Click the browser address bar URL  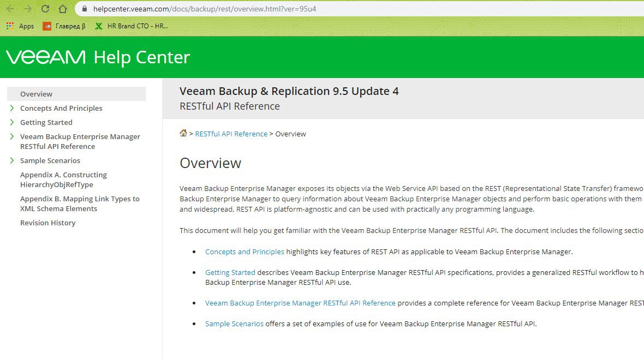coord(205,9)
